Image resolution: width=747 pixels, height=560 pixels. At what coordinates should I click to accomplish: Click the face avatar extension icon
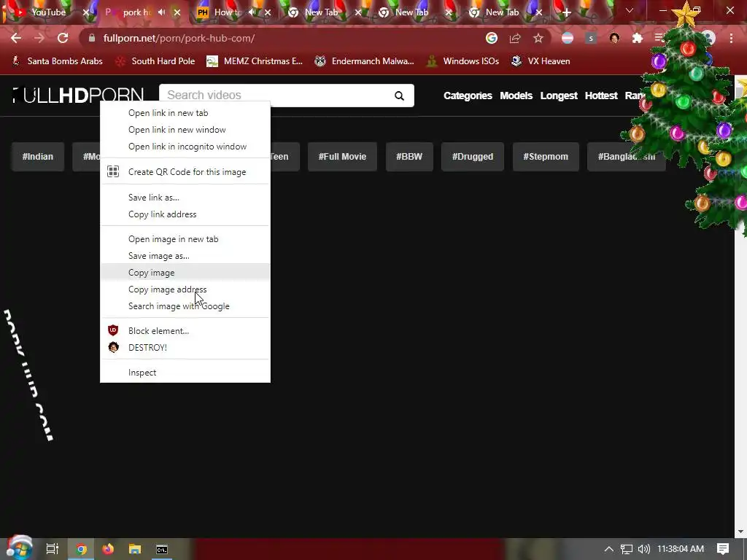point(614,38)
